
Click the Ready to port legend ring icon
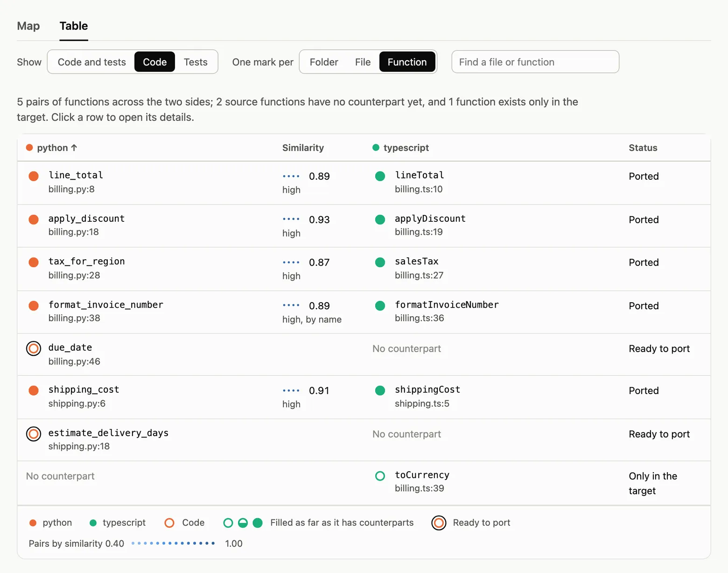click(x=439, y=523)
